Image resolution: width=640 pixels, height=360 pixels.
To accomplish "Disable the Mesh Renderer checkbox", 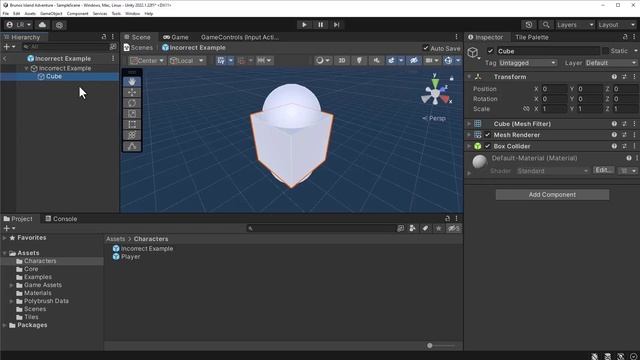I will click(487, 135).
